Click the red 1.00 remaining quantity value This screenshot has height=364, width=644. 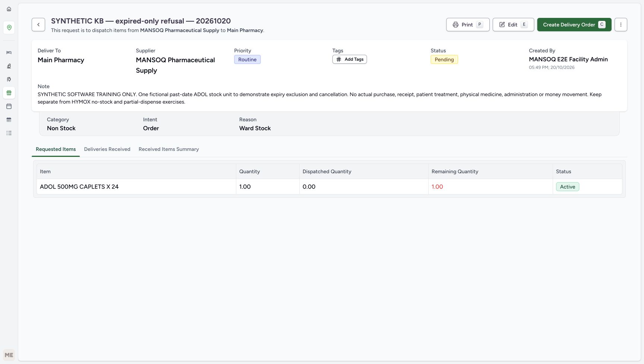click(437, 187)
